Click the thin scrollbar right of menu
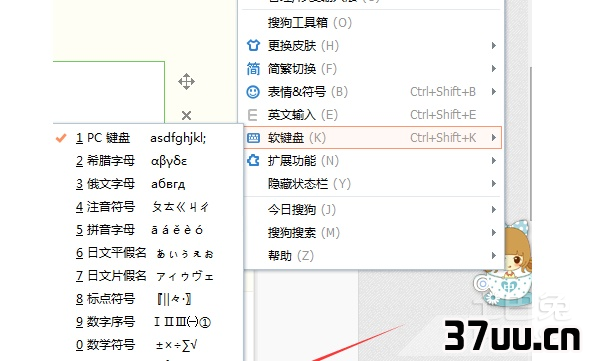The width and height of the screenshot is (593, 361). click(x=531, y=144)
